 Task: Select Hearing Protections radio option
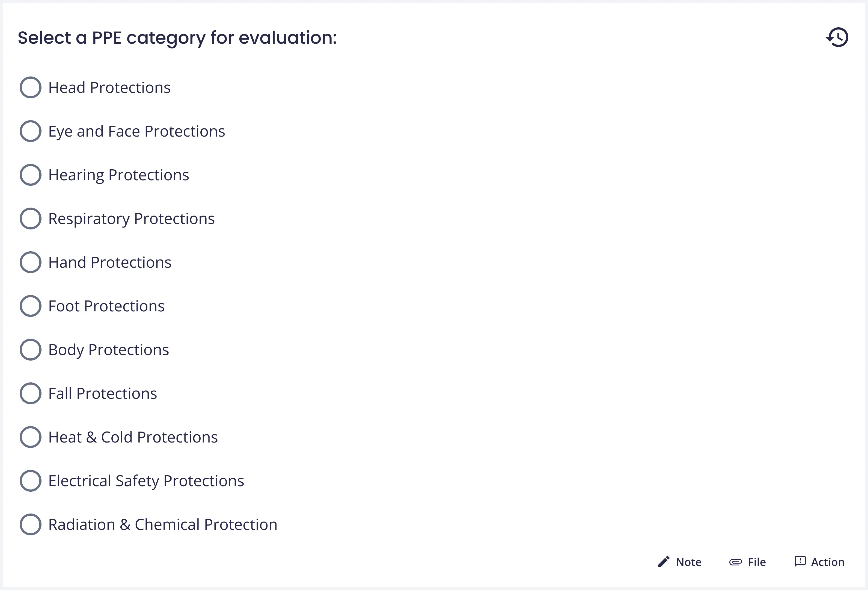[x=30, y=175]
